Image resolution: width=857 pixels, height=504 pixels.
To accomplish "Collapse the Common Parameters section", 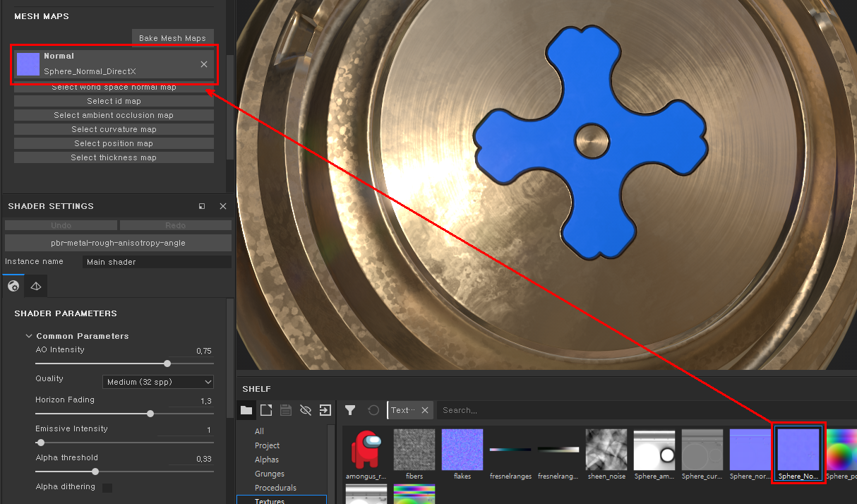I will click(x=29, y=336).
